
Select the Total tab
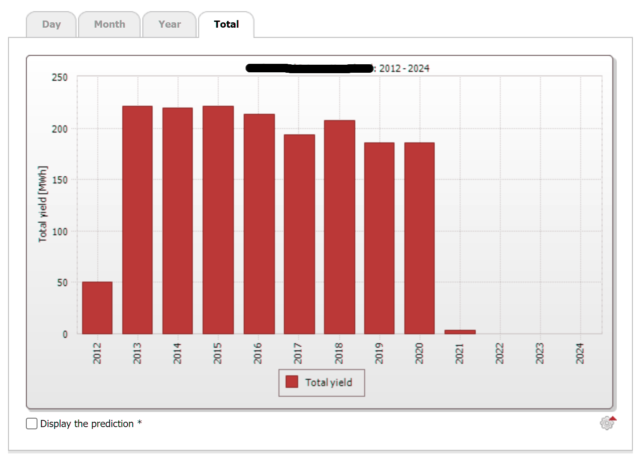(x=226, y=24)
